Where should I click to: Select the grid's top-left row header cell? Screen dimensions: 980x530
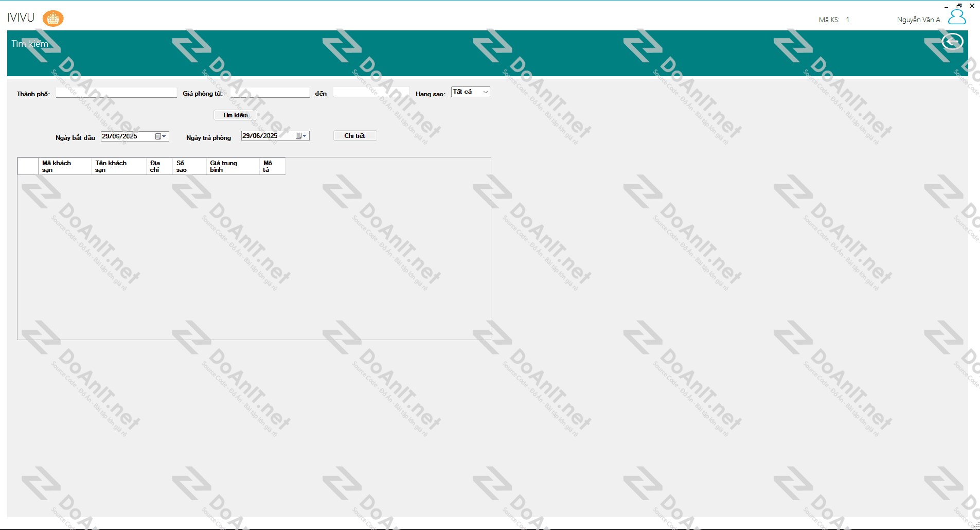pyautogui.click(x=28, y=166)
